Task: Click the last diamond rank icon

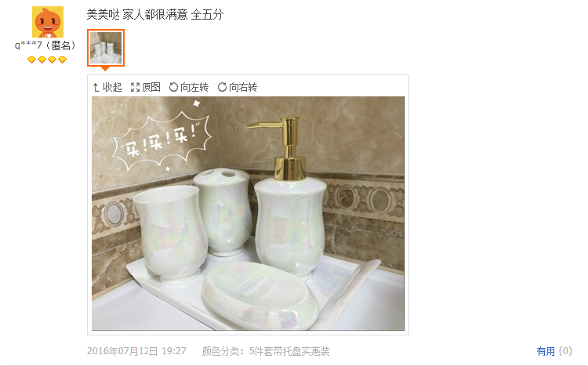Action: point(62,60)
